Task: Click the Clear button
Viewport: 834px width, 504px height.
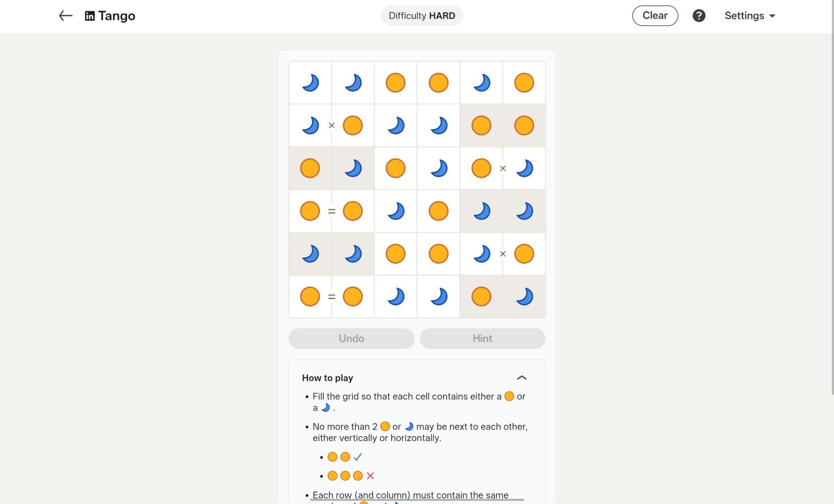Action: 655,15
